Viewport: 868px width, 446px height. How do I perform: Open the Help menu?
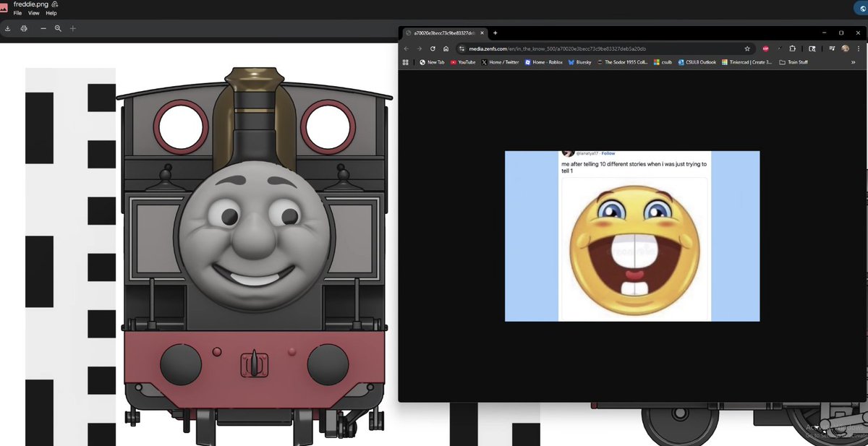coord(51,13)
